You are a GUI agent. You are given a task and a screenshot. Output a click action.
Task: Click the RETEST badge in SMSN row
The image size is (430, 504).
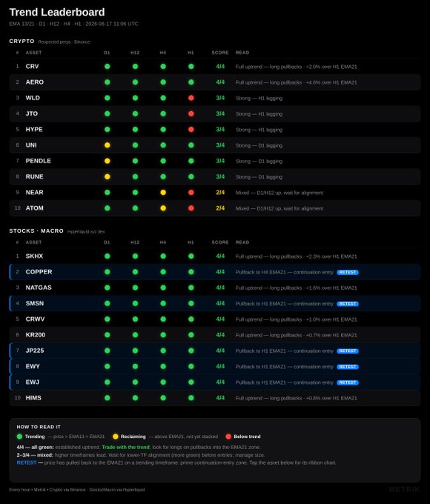pos(348,304)
